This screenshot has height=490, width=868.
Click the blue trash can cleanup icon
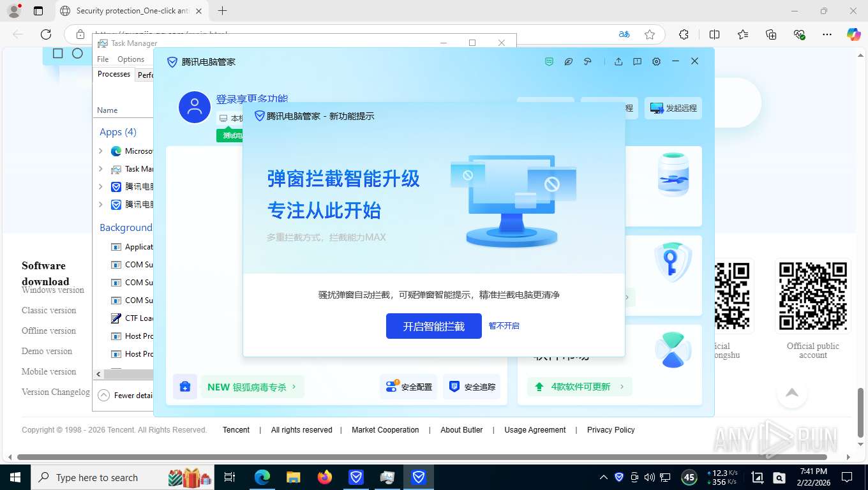pos(673,174)
